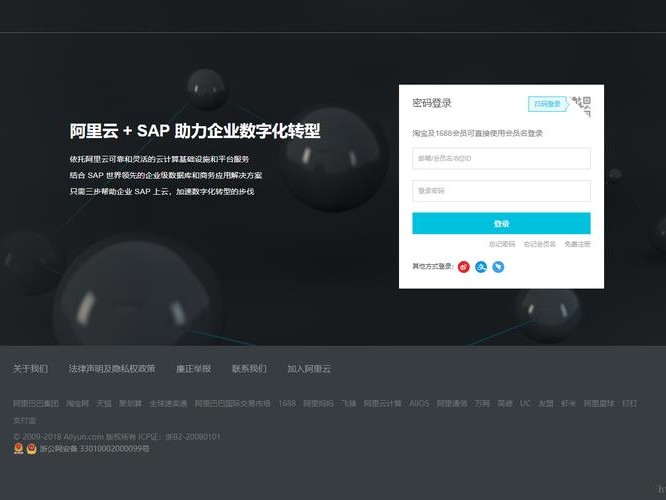Viewport: 666px width, 500px height.
Task: Click ICP证 浙B2-20080101 text
Action: point(179,437)
